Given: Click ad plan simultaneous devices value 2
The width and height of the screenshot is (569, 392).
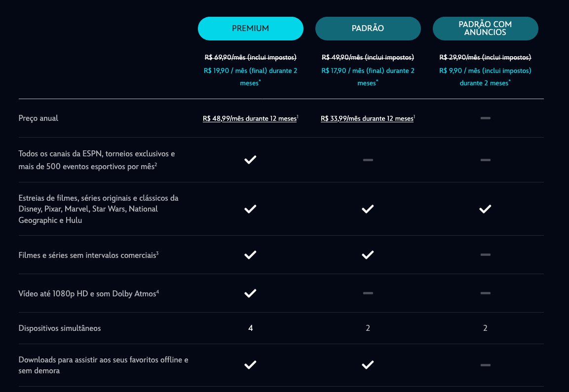Looking at the screenshot, I should pos(485,328).
